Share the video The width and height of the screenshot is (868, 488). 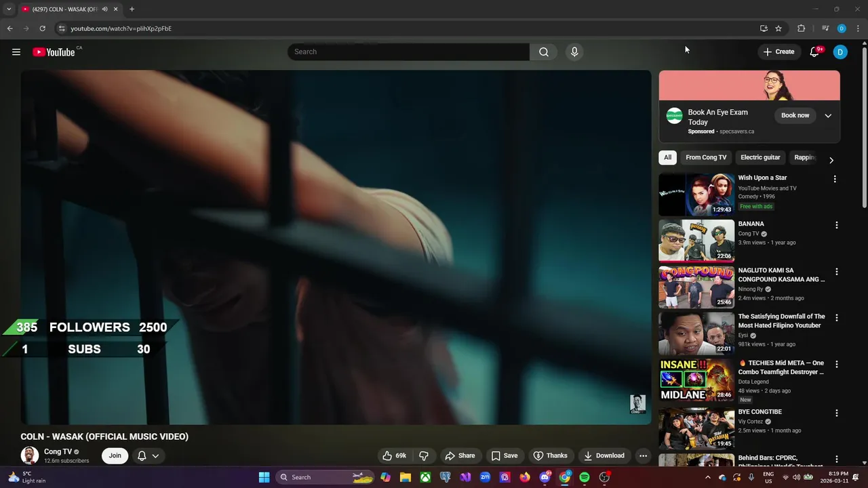tap(459, 455)
